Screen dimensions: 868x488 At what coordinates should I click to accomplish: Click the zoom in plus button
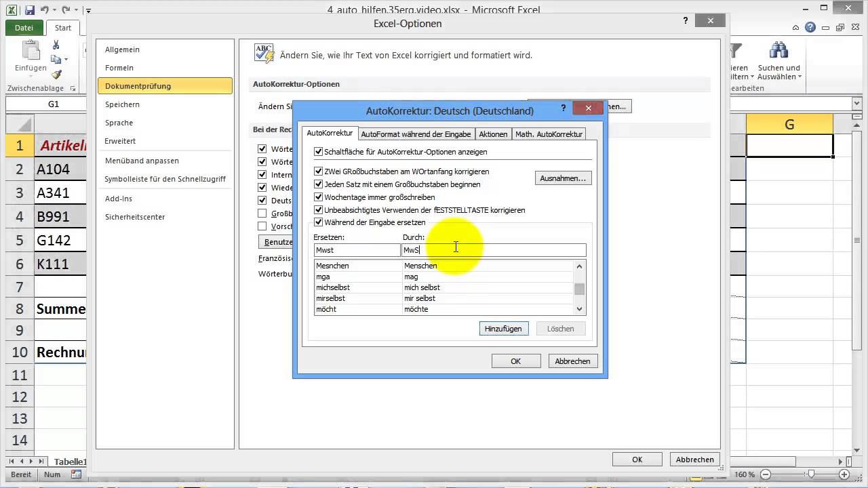pos(843,474)
